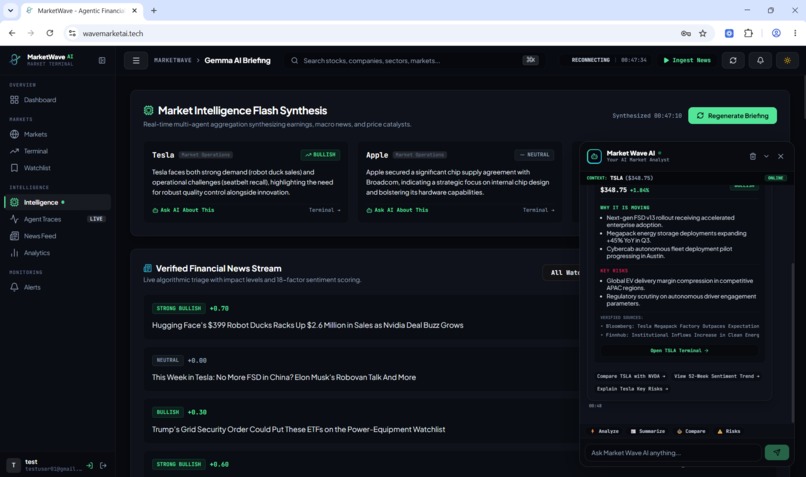The image size is (806, 477).
Task: Open Hugging Face Robot Ducks news headline
Action: [307, 325]
